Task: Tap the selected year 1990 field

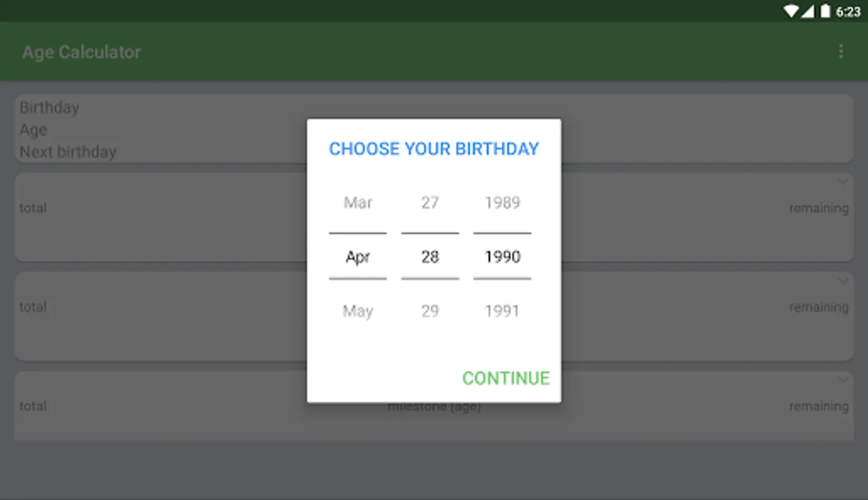Action: click(x=502, y=257)
